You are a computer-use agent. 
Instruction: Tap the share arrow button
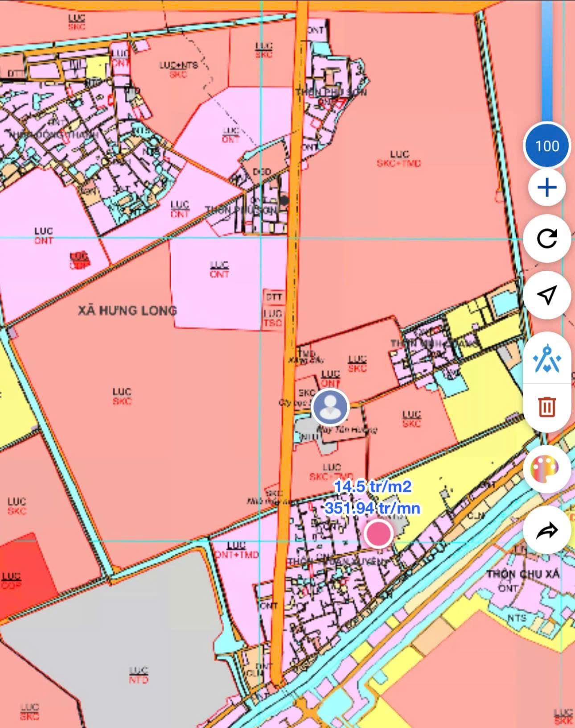(x=547, y=531)
